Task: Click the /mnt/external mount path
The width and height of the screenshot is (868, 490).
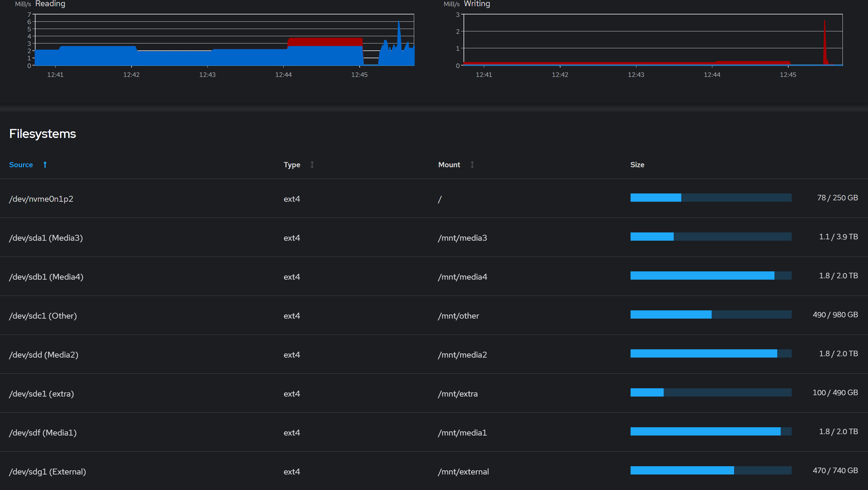Action: [463, 472]
